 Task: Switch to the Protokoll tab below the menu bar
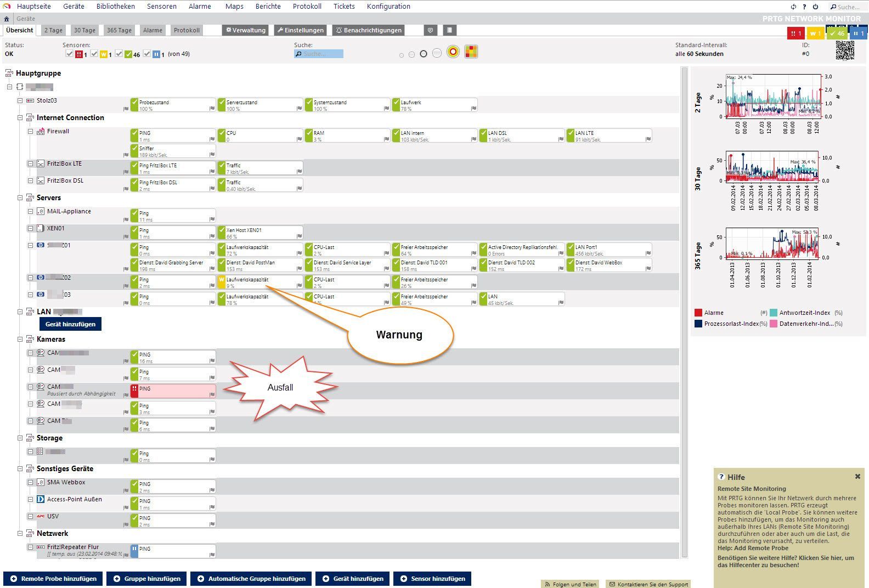[x=187, y=30]
